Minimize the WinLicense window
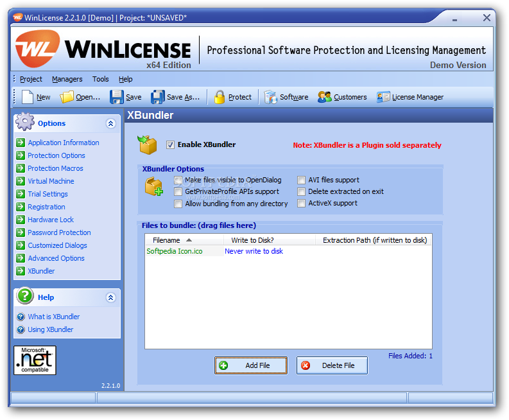 click(455, 19)
